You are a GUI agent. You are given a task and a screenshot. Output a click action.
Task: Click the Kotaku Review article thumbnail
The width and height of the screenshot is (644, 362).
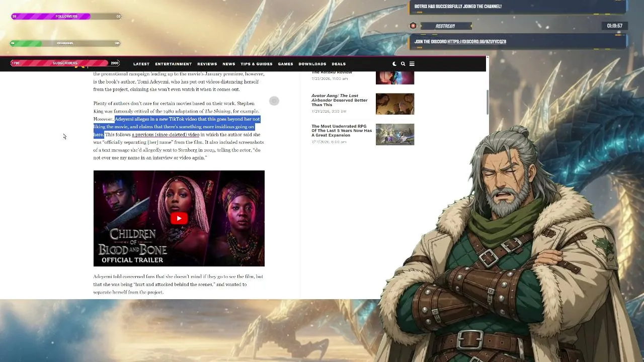click(395, 78)
